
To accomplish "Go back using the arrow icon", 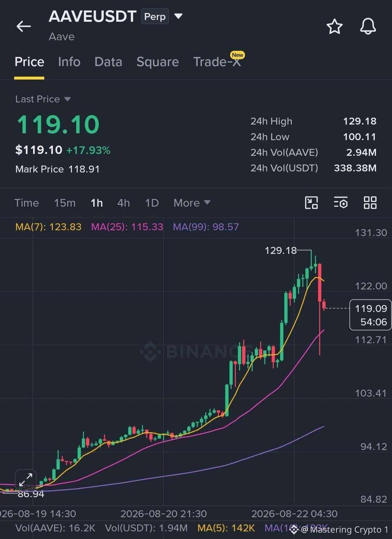I will coord(24,26).
